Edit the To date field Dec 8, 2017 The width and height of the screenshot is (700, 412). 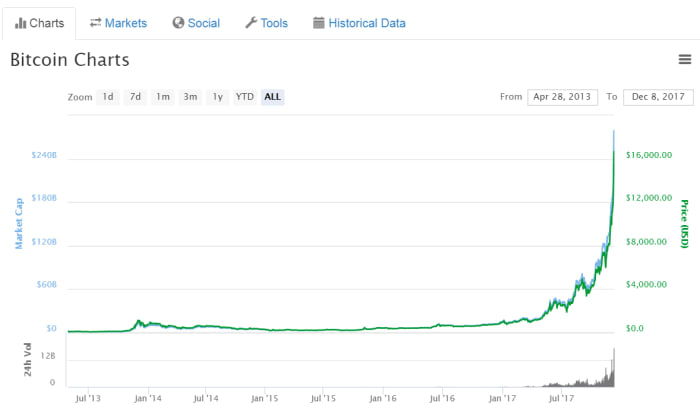tap(658, 97)
